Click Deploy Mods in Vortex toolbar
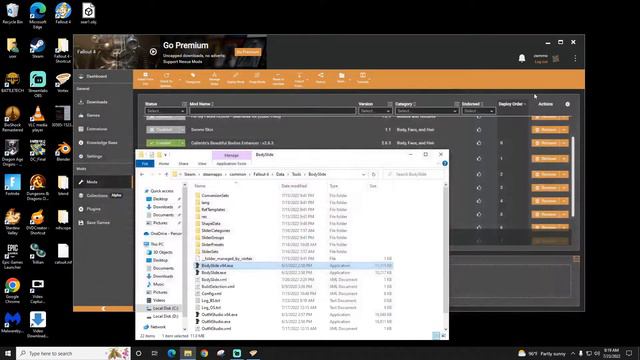The width and height of the screenshot is (640, 360). 236,78
